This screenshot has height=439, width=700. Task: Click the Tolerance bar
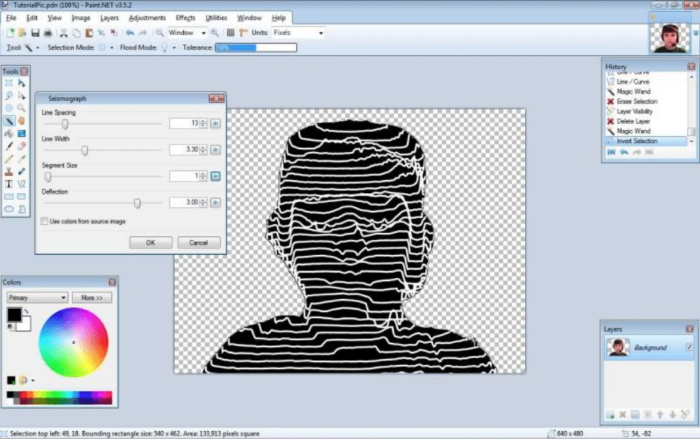256,48
